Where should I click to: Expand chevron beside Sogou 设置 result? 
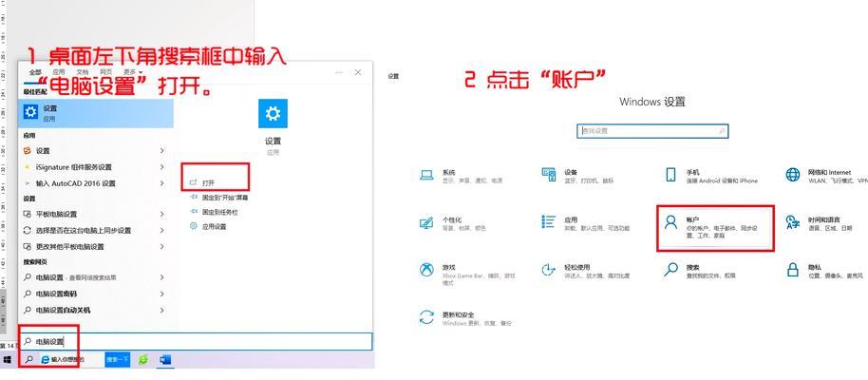point(162,151)
